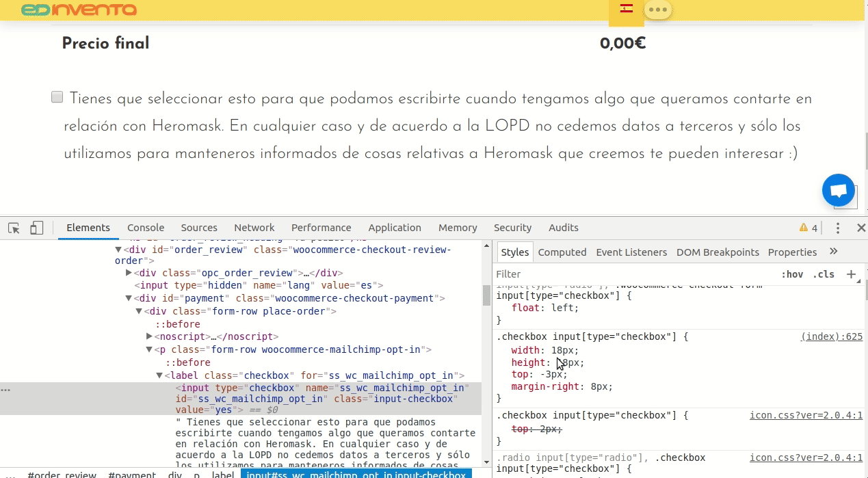The width and height of the screenshot is (868, 478).
Task: Click the Spanish flag language icon
Action: 626,9
